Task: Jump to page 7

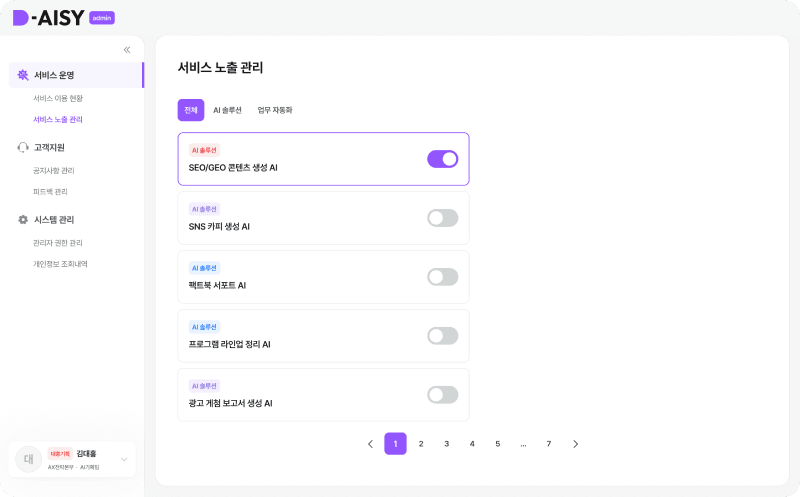Action: 549,444
